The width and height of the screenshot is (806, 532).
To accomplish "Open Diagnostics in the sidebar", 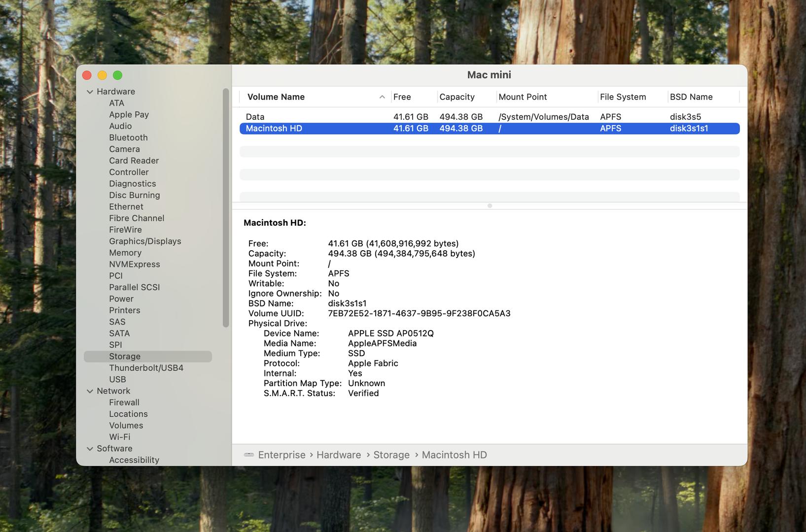I will tap(133, 184).
